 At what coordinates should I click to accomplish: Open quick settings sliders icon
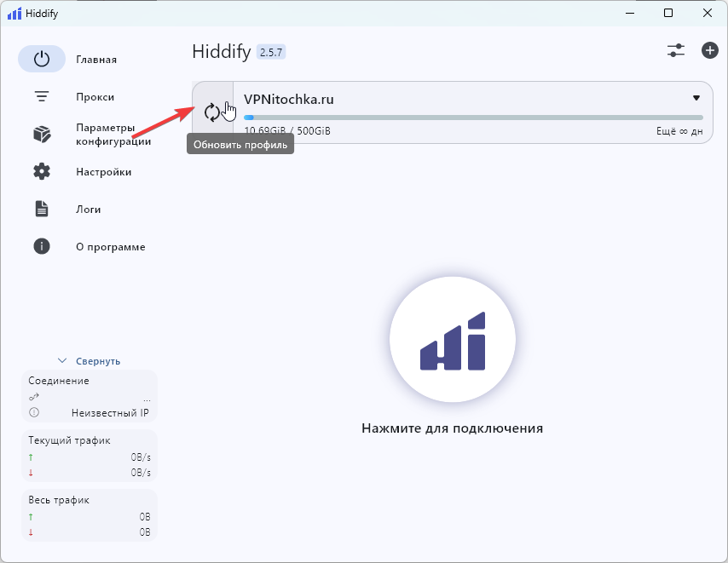tap(676, 50)
